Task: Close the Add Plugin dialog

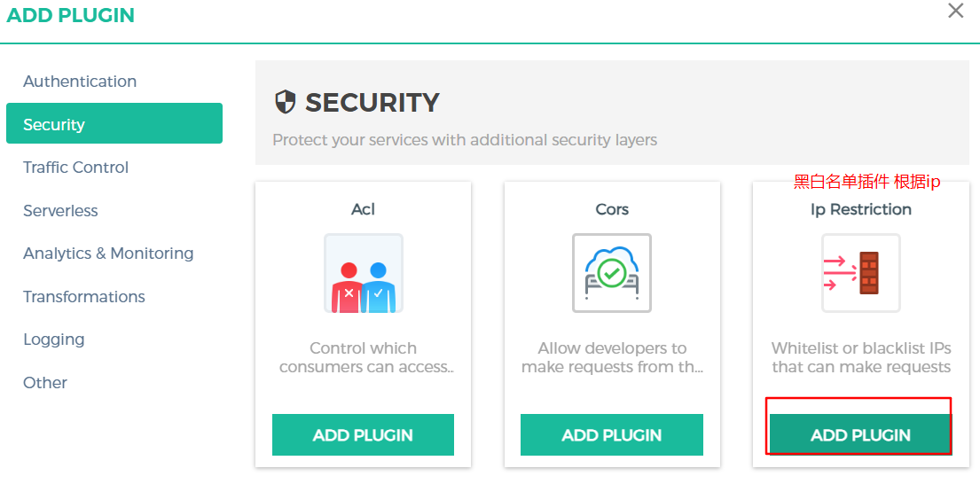Action: pos(955,12)
